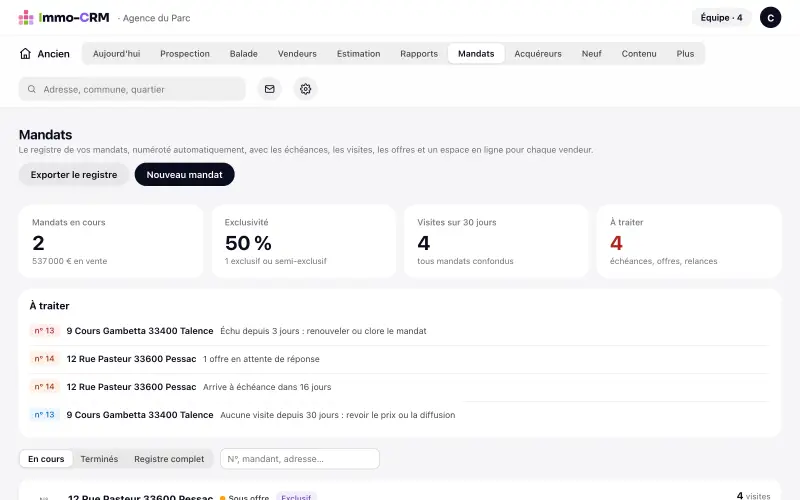Open the settings gear icon
The width and height of the screenshot is (800, 500).
305,89
